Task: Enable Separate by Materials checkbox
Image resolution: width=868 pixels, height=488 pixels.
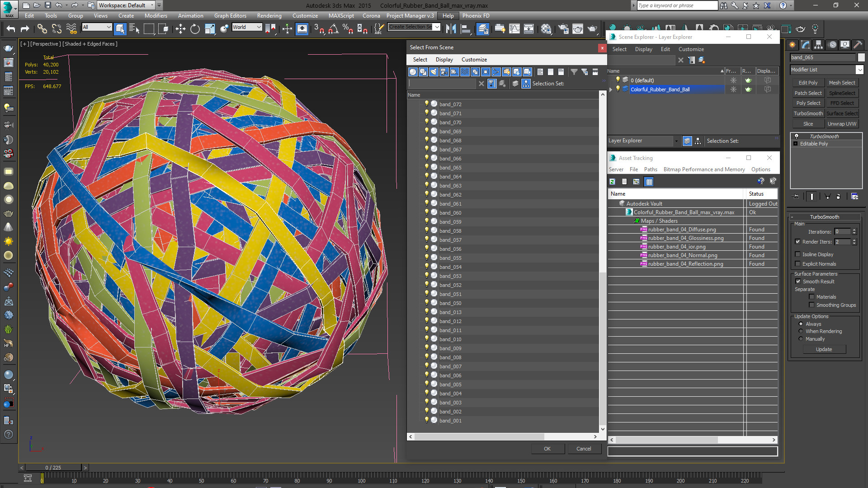Action: [811, 297]
